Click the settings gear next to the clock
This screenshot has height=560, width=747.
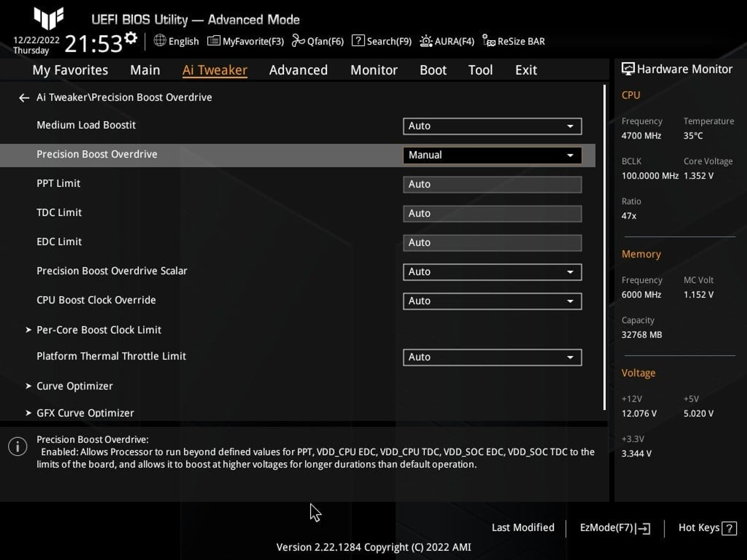tap(131, 38)
